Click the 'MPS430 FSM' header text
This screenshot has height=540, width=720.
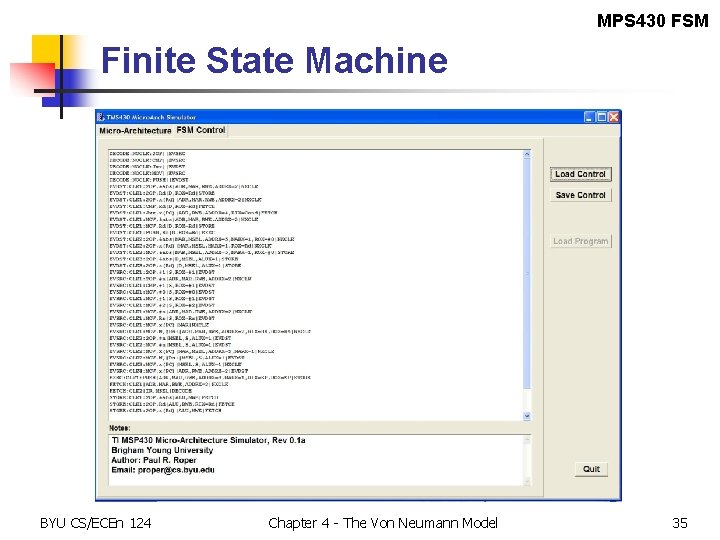pyautogui.click(x=652, y=21)
